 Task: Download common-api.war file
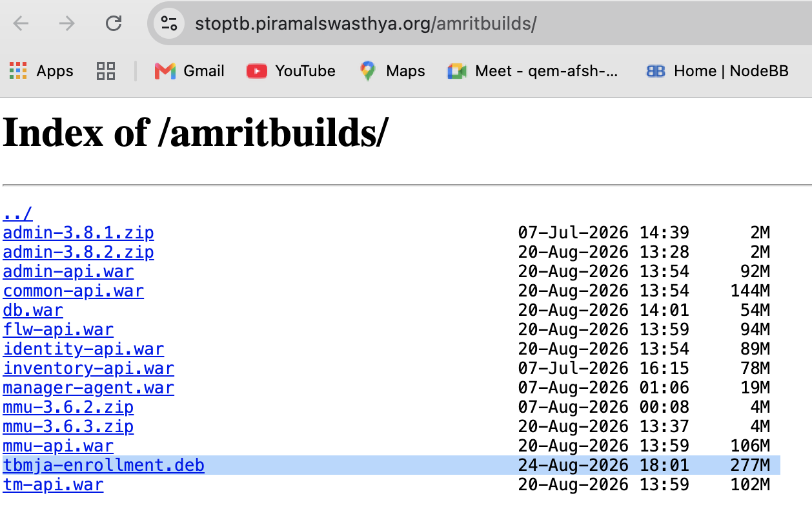[73, 291]
